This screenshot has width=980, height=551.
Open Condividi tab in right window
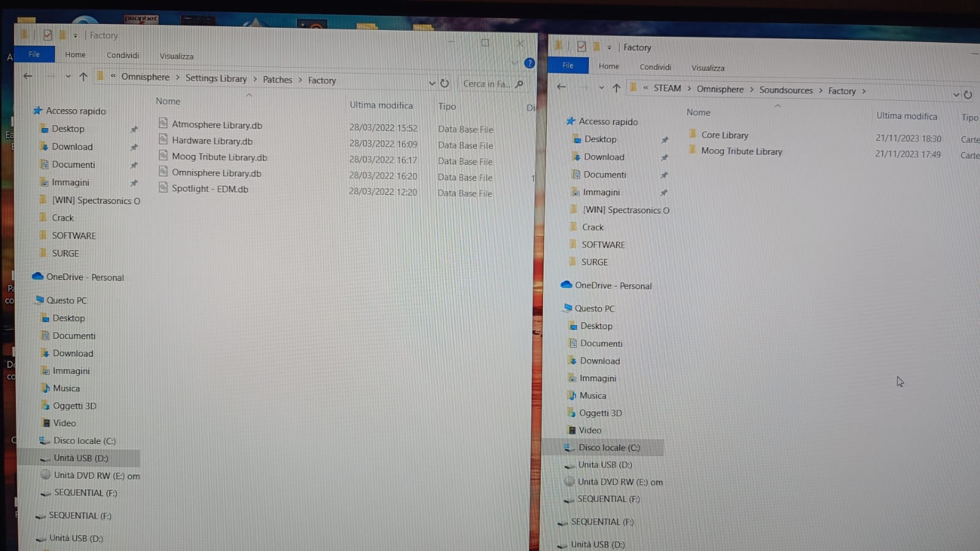655,67
